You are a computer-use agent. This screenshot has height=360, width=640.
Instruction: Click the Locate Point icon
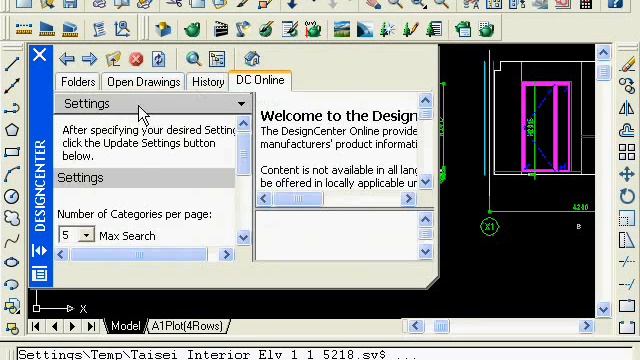[x=122, y=29]
